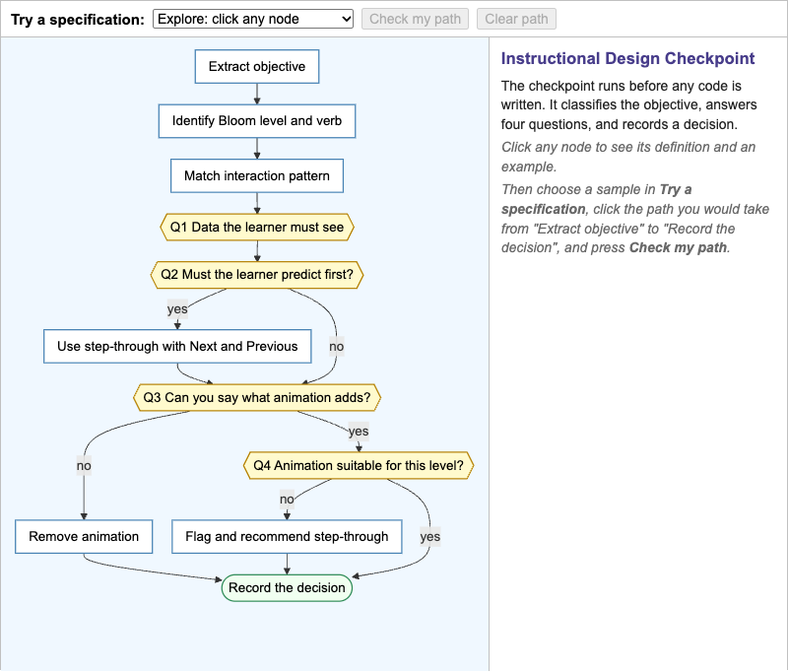Screen dimensions: 788x672
Task: Click the 'no' label under Q4
Action: [287, 500]
